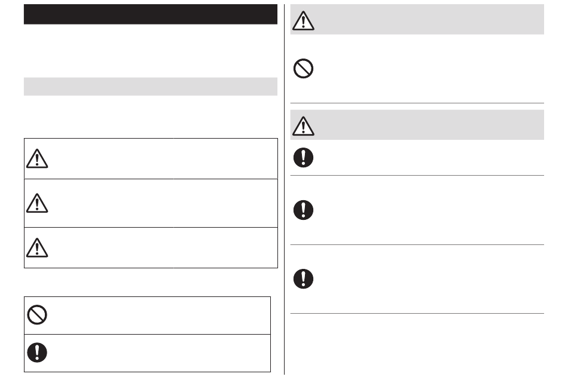Click the warning triangle in the middle table row
This screenshot has width=568, height=392.
point(37,203)
